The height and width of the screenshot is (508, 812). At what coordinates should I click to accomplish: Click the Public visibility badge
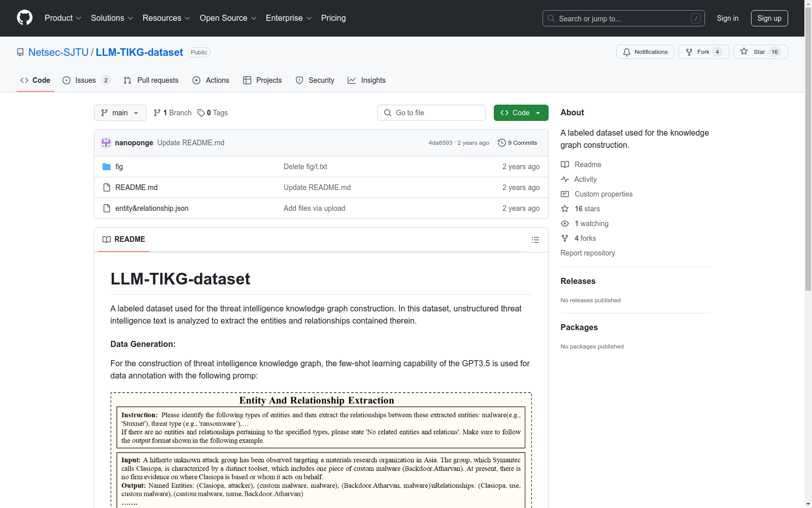199,52
